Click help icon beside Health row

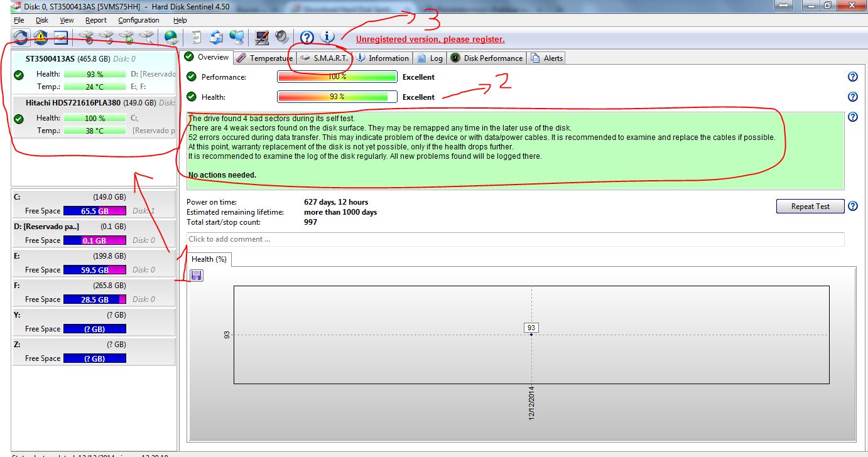coord(853,97)
